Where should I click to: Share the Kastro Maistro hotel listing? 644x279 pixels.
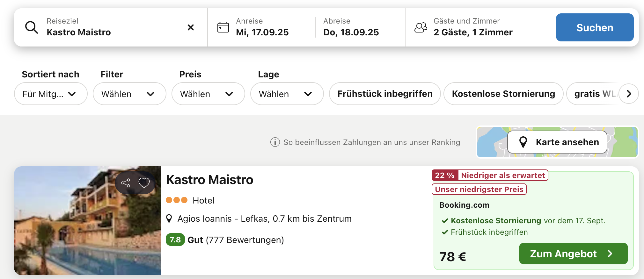point(126,183)
